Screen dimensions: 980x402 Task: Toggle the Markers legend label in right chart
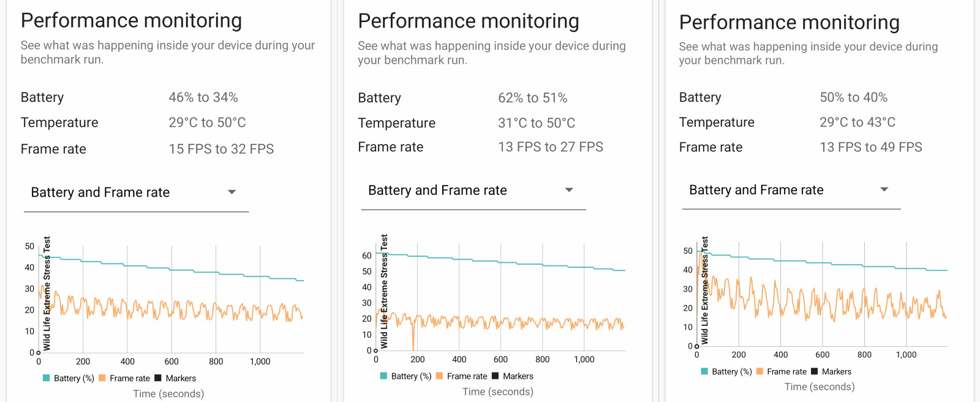coord(837,371)
